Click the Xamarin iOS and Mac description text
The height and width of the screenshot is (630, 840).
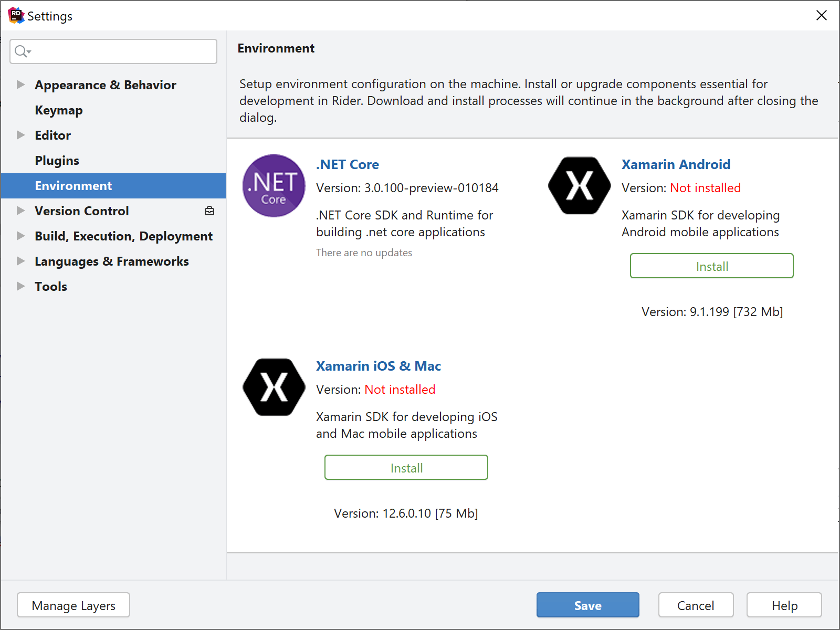[x=407, y=425]
